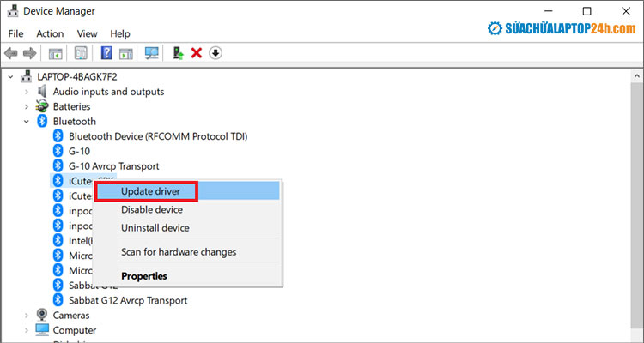This screenshot has height=343, width=644.
Task: Click Scan for hardware changes monitor icon
Action: tap(152, 53)
